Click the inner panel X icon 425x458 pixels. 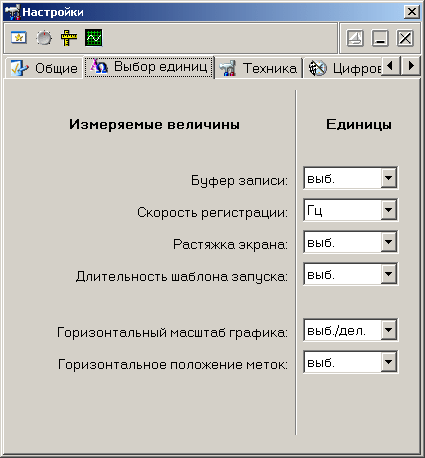[405, 38]
